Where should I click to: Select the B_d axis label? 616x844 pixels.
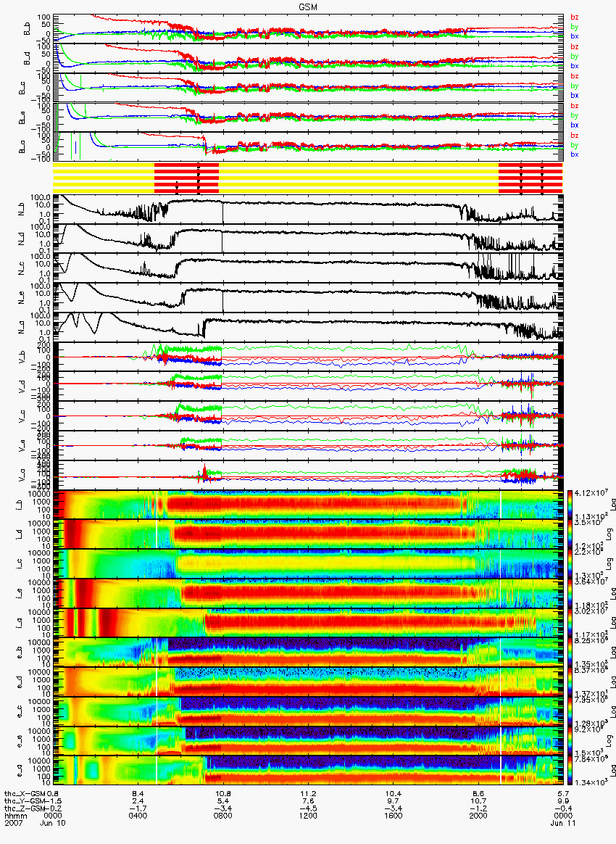pos(27,58)
